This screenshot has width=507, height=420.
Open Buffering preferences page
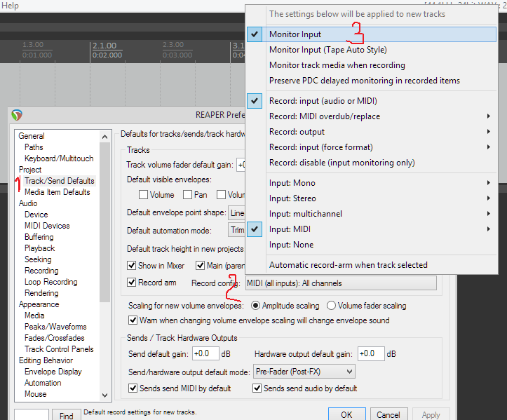point(39,237)
